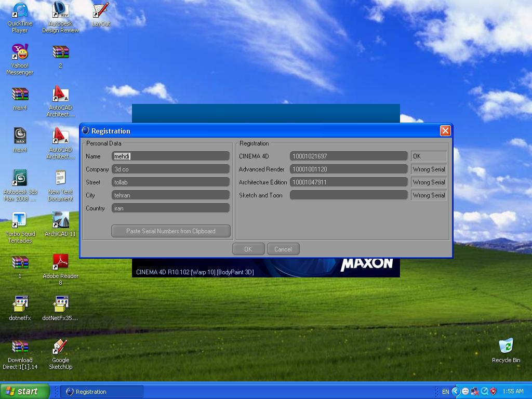Click the Name input field

[170, 156]
